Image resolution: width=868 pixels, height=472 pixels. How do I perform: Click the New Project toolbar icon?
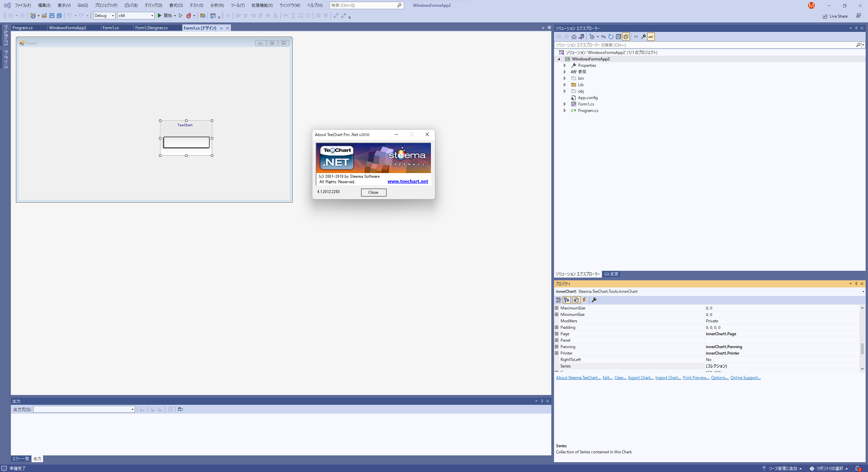[33, 16]
